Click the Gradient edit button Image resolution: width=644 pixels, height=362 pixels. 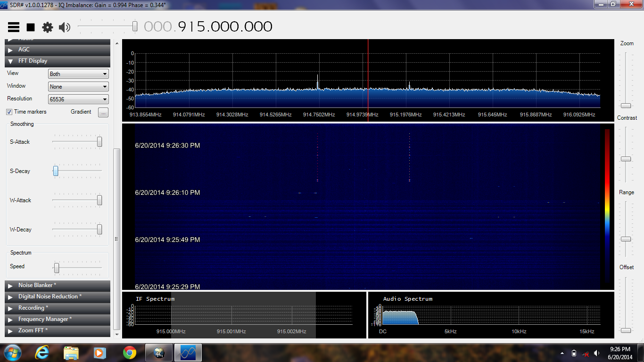point(103,112)
